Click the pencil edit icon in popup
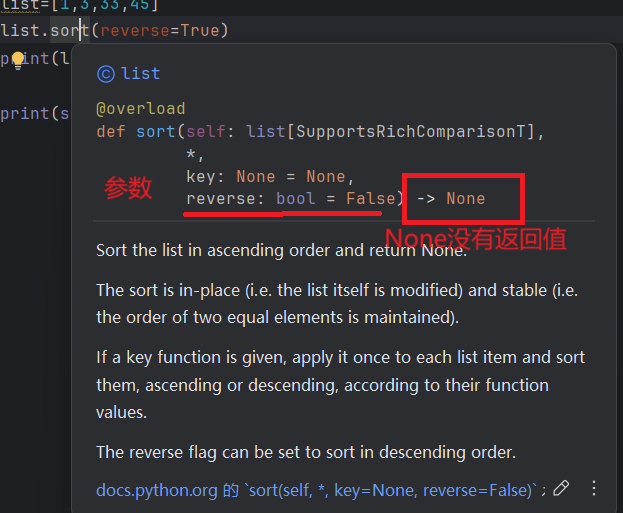 tap(561, 488)
